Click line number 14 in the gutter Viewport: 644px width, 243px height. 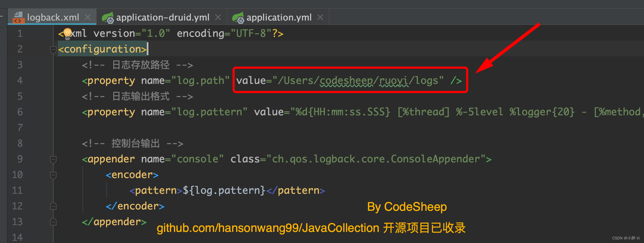17,238
